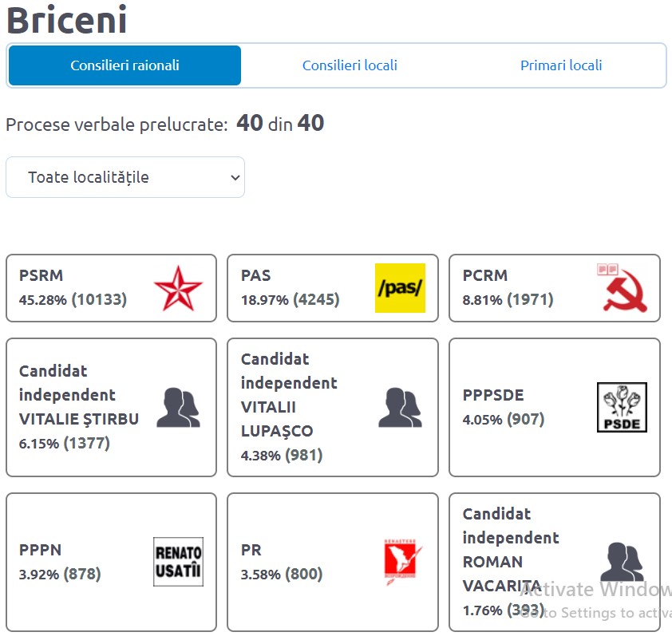Click the 8.81% (1971) result
This screenshot has width=672, height=640.
point(508,299)
